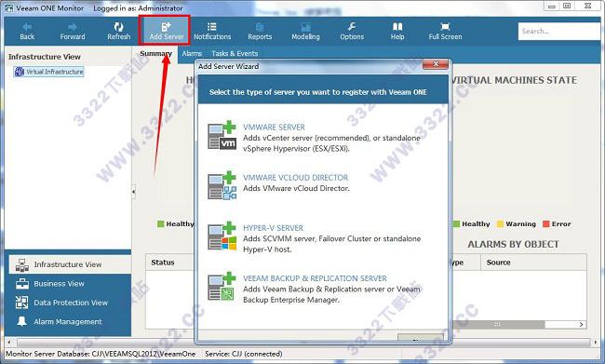
Task: Close the Add Server Wizard dialog
Action: coord(436,64)
